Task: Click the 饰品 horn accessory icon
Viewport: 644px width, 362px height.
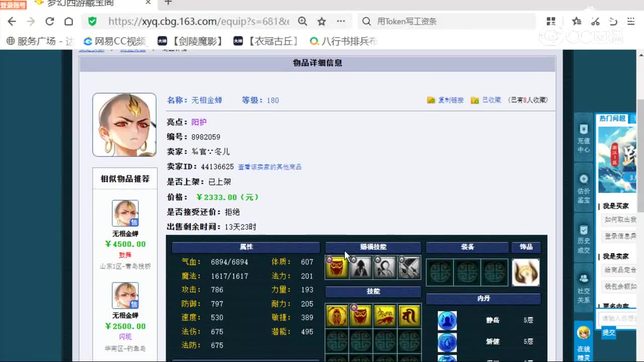Action: (x=526, y=273)
